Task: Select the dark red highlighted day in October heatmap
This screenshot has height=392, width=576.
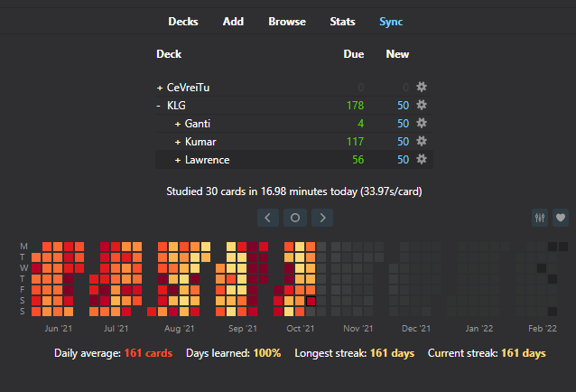Action: [x=311, y=301]
